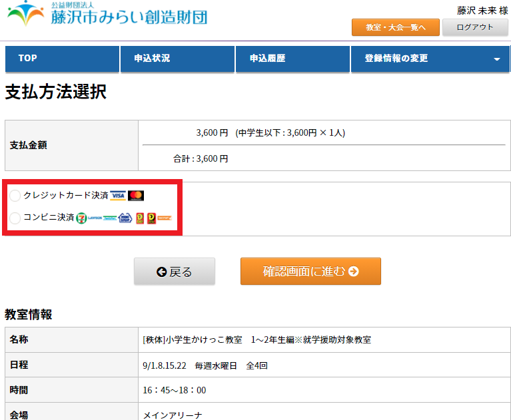Click the foundation logo at top left
Image resolution: width=511 pixels, height=420 pixels.
point(107,14)
